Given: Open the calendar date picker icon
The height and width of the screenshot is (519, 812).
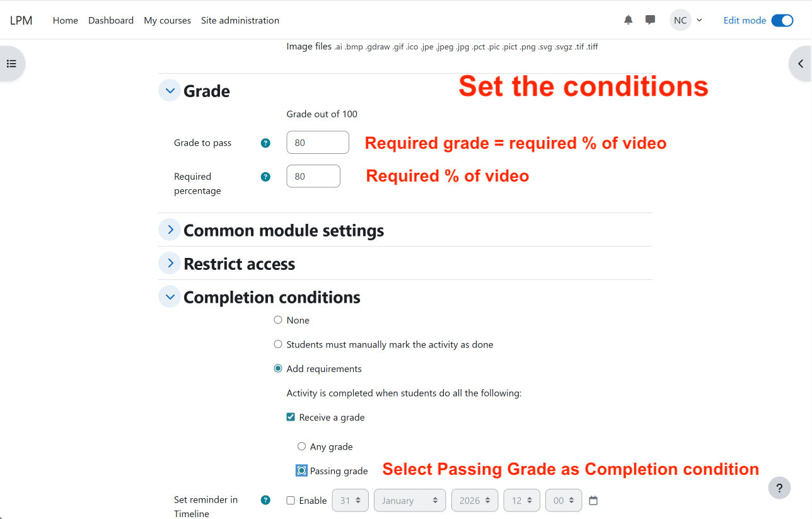Looking at the screenshot, I should pos(593,501).
